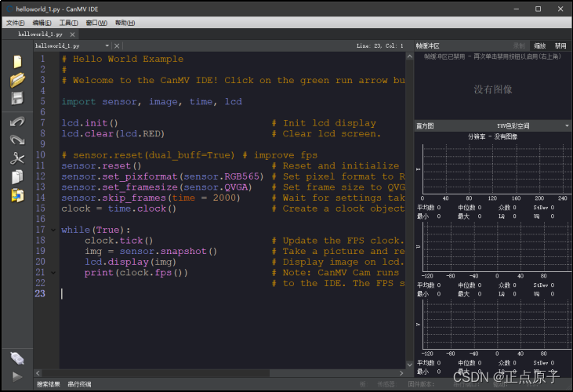This screenshot has width=573, height=392.
Task: Click the print(clock.fps()) statement
Action: pos(136,273)
